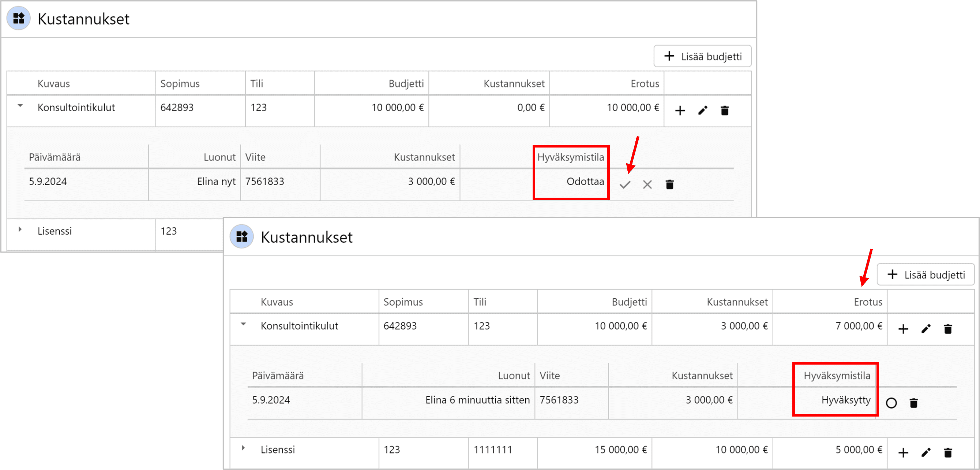Delete the Odottaa cost row
Screen dimensions: 980x470
tap(669, 185)
